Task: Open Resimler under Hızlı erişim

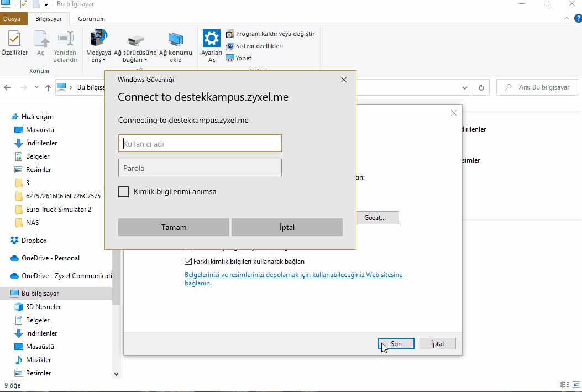Action: click(x=33, y=170)
